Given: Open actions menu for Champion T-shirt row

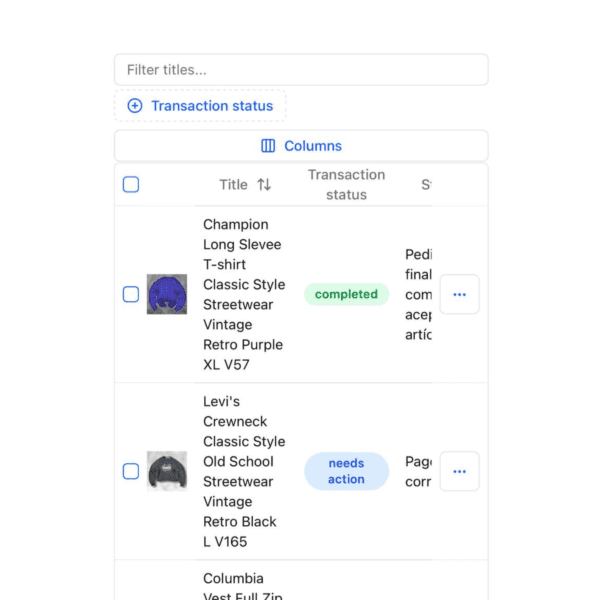Looking at the screenshot, I should click(x=459, y=295).
